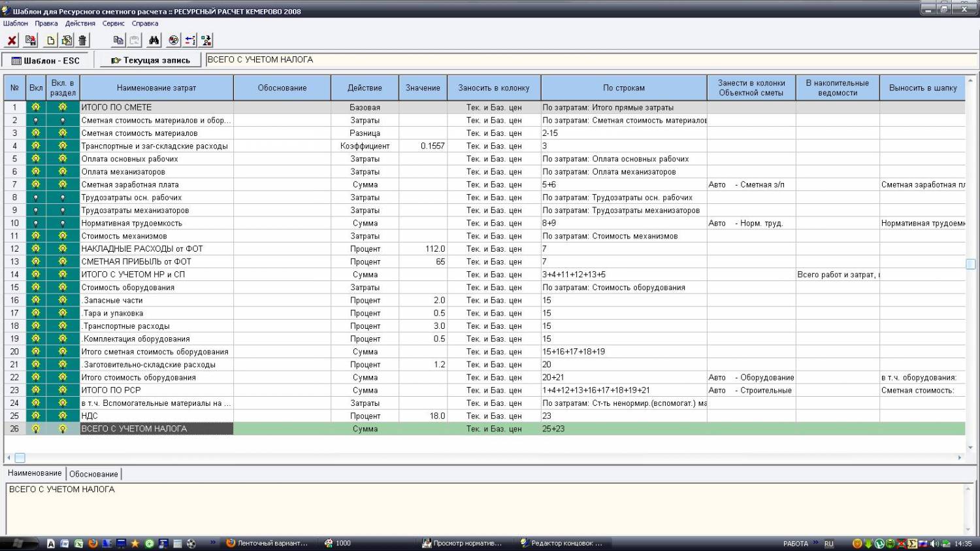
Task: Click the red X cancel toolbar icon
Action: (12, 41)
